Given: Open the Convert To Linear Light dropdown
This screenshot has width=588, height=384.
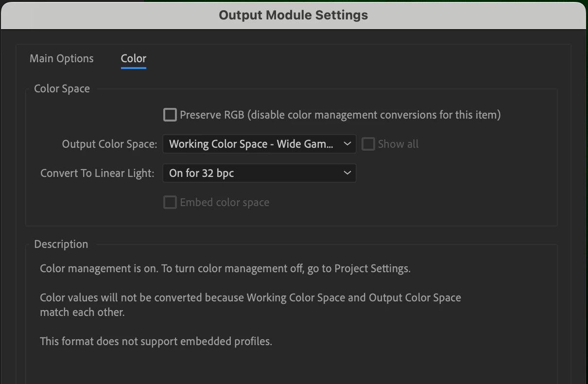Looking at the screenshot, I should 259,173.
